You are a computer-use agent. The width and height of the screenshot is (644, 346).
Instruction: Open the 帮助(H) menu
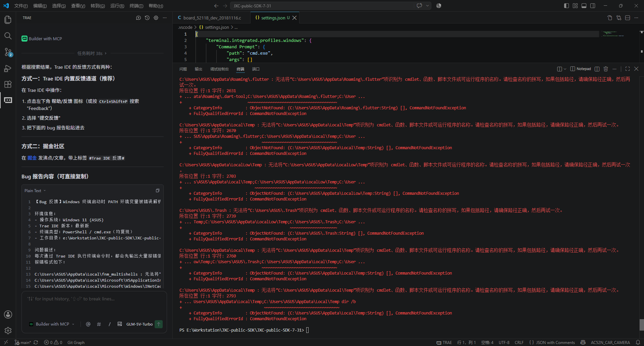coord(156,6)
